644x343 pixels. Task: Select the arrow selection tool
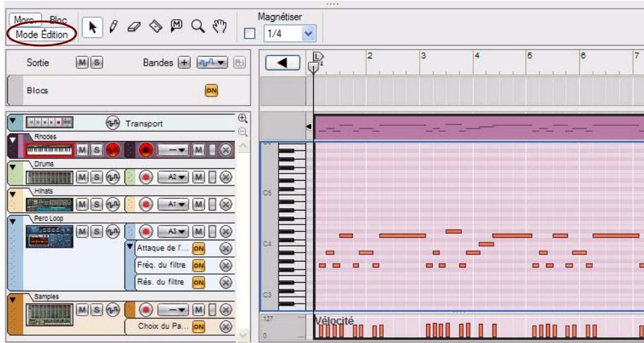(93, 28)
